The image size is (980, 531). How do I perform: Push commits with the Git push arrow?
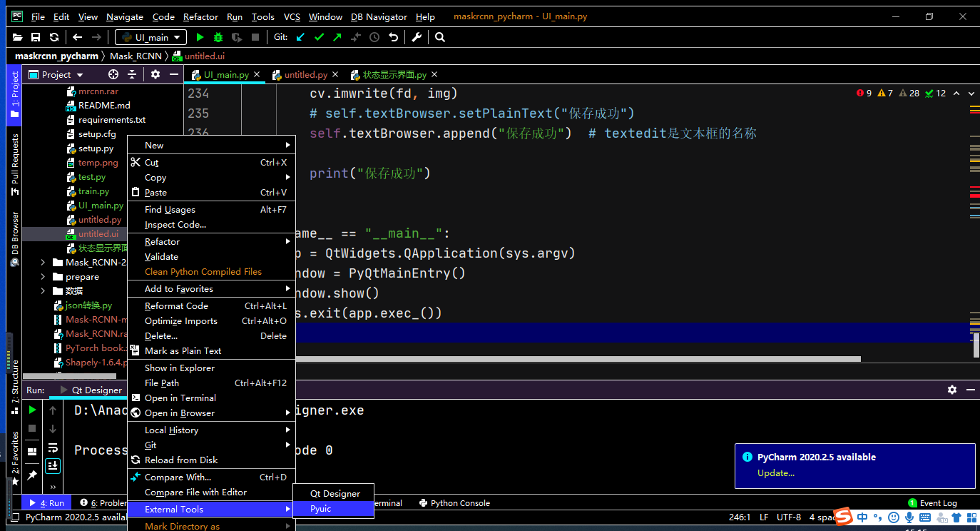pos(337,37)
